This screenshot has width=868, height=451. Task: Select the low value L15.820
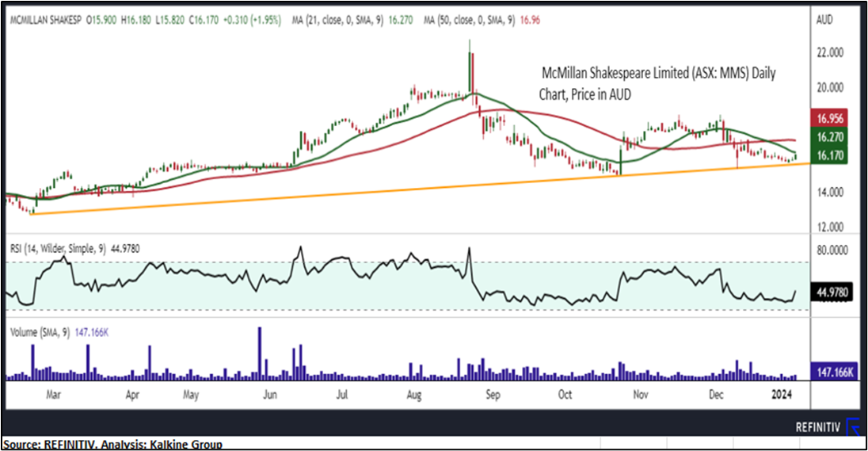click(x=170, y=21)
